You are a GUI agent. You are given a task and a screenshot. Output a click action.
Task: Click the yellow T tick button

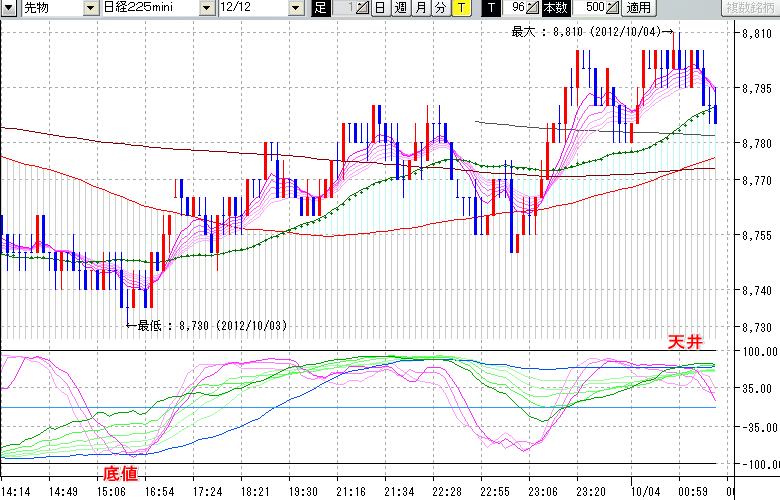click(460, 8)
